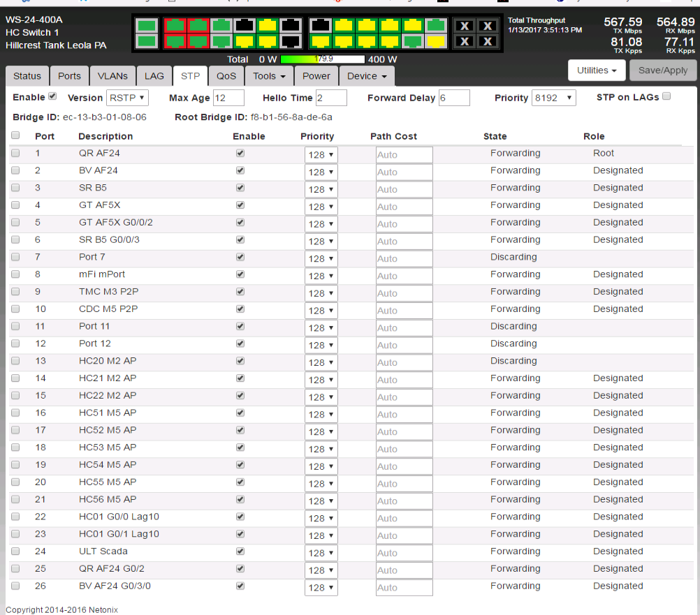The height and width of the screenshot is (615, 700).
Task: Click the top-left red-bordered port icon
Action: coord(175,26)
